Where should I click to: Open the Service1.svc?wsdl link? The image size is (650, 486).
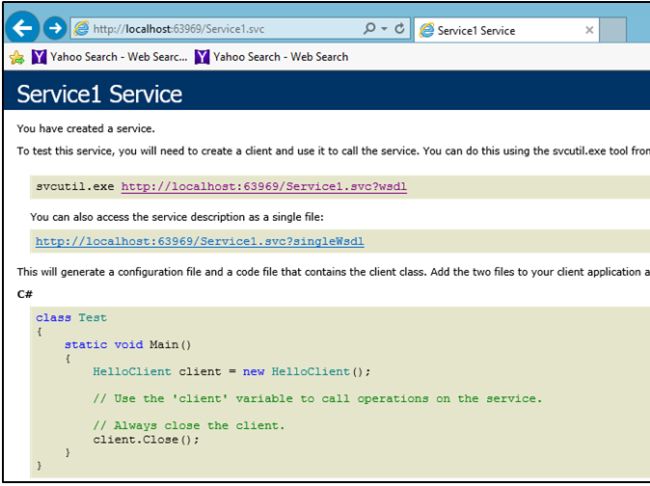(264, 186)
